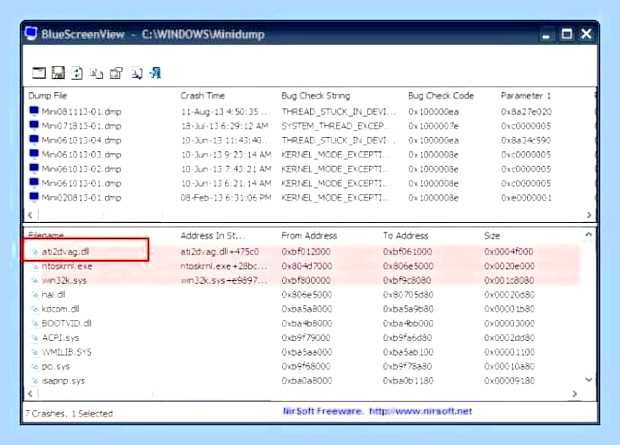620x445 pixels.
Task: Select the pci.sys filename
Action: point(56,367)
